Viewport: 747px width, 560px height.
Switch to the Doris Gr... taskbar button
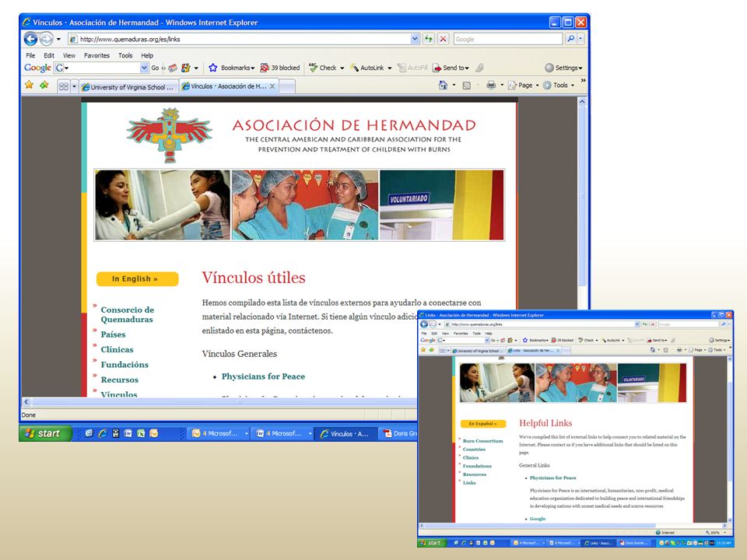click(400, 433)
